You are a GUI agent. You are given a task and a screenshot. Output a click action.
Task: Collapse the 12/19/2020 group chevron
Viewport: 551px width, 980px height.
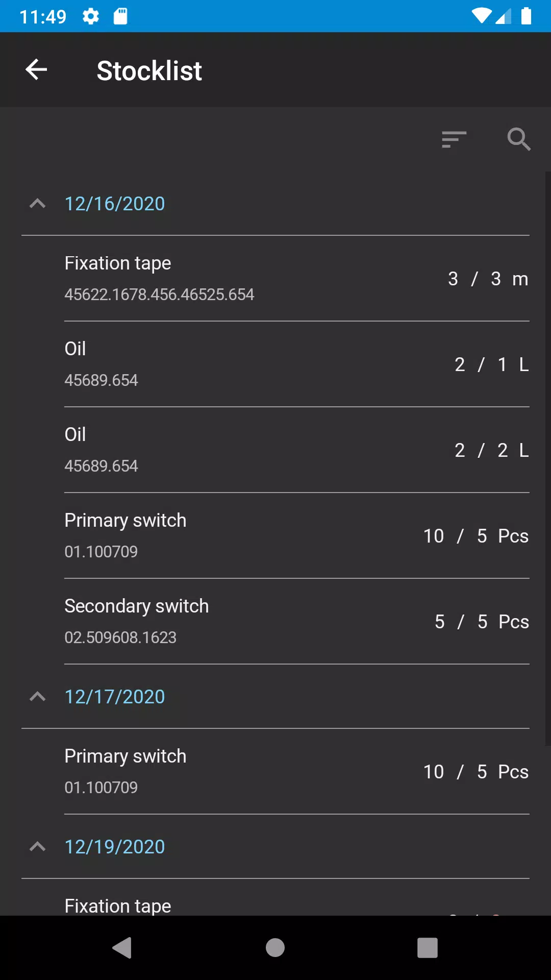tap(38, 847)
